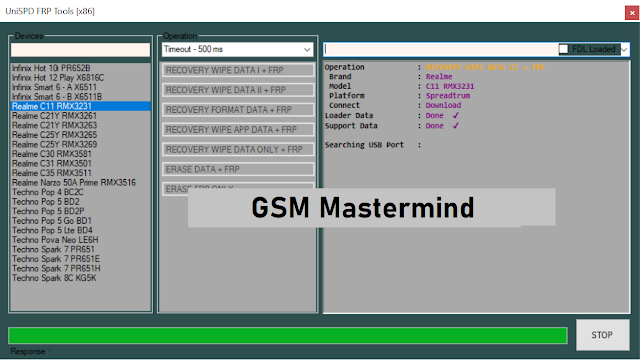Click the Connect Download value in log
This screenshot has height=360, width=640.
pyautogui.click(x=443, y=105)
